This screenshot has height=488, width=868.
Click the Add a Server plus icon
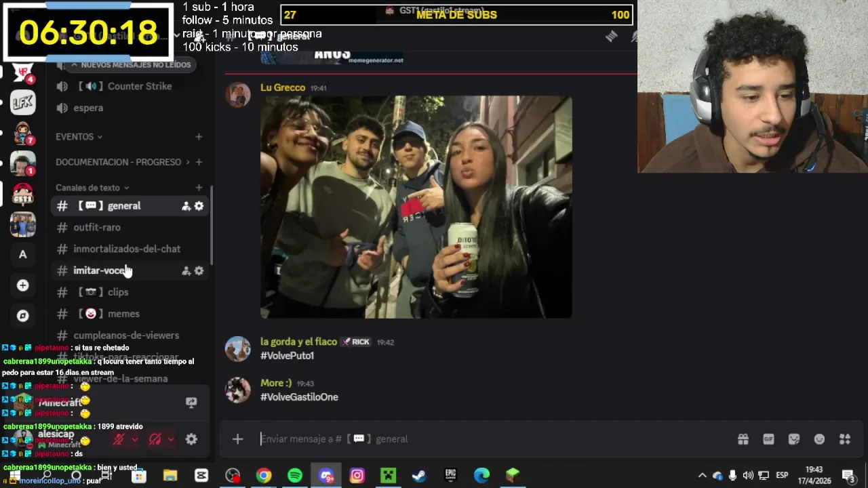(x=23, y=285)
